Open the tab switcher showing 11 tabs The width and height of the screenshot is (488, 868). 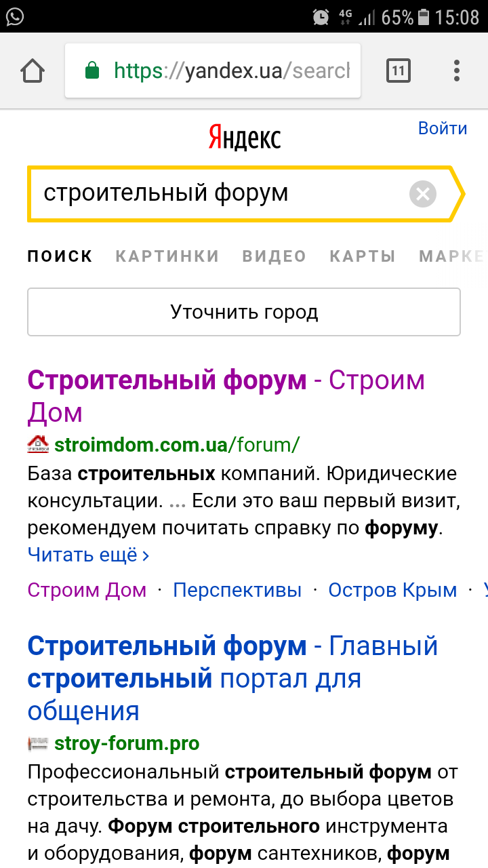pyautogui.click(x=399, y=71)
